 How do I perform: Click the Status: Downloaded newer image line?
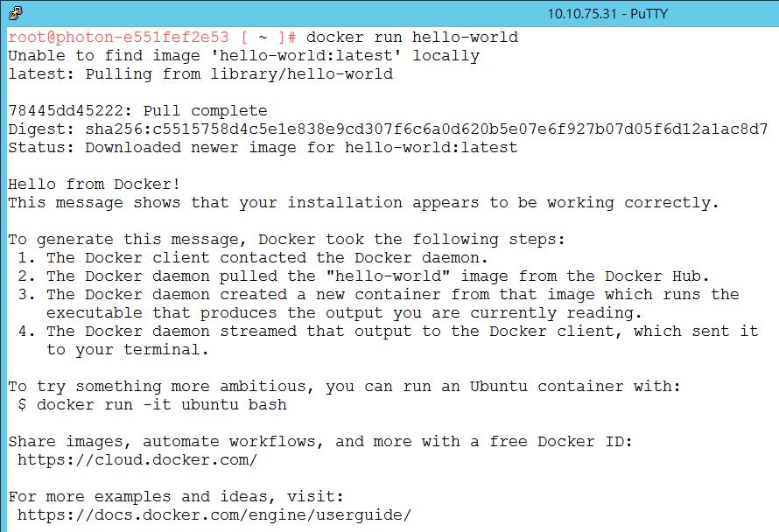click(x=263, y=148)
